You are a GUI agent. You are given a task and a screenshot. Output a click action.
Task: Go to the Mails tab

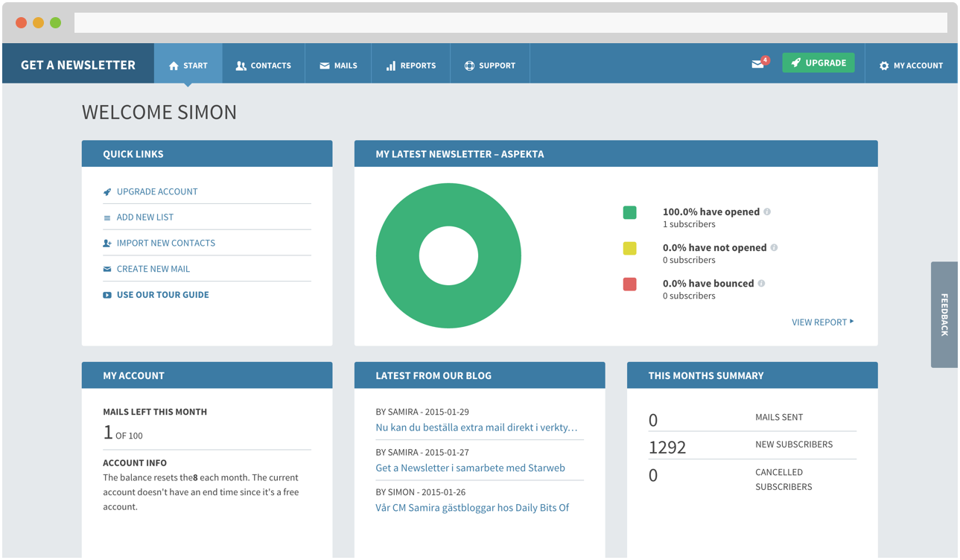pyautogui.click(x=338, y=66)
